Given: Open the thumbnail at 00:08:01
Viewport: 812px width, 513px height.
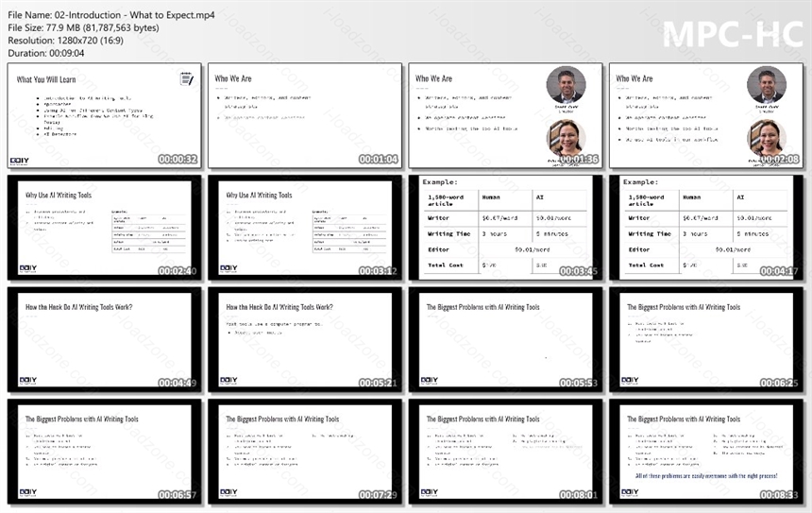Looking at the screenshot, I should point(505,452).
